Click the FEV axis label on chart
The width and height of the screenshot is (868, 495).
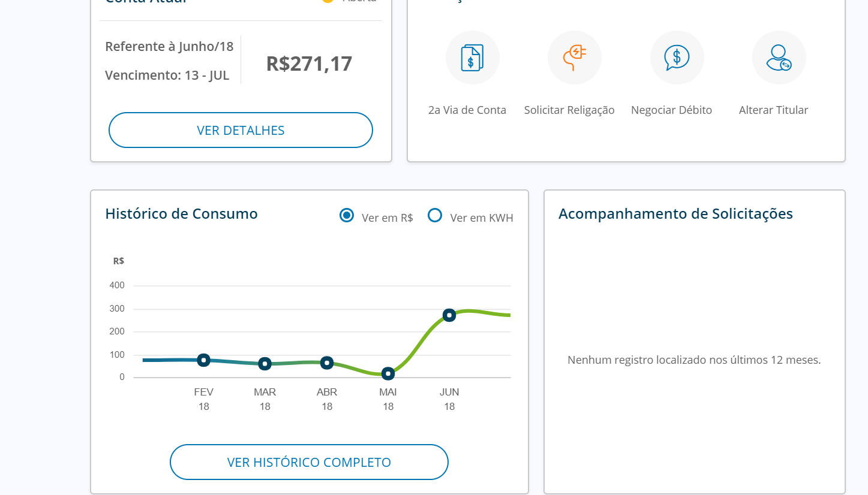(204, 393)
